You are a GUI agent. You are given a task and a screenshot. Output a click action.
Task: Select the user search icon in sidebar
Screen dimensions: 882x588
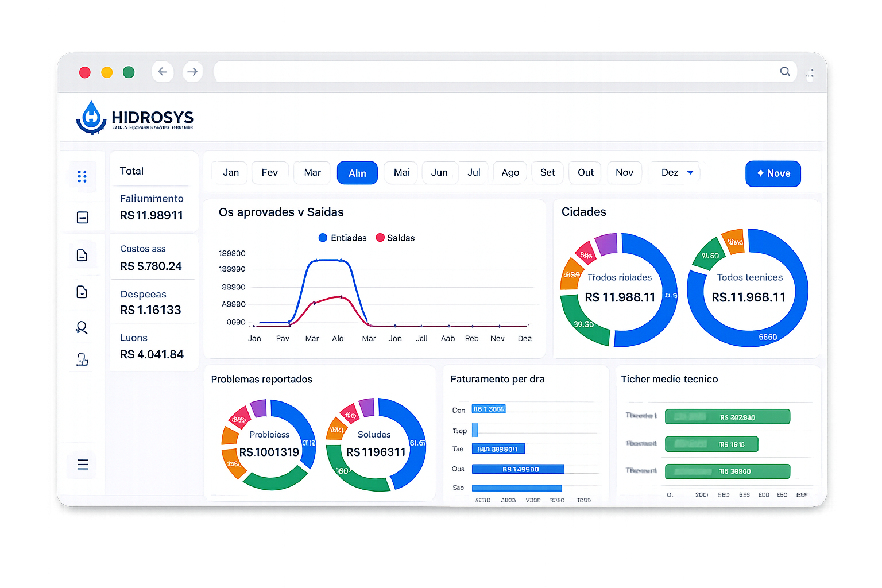pyautogui.click(x=82, y=328)
